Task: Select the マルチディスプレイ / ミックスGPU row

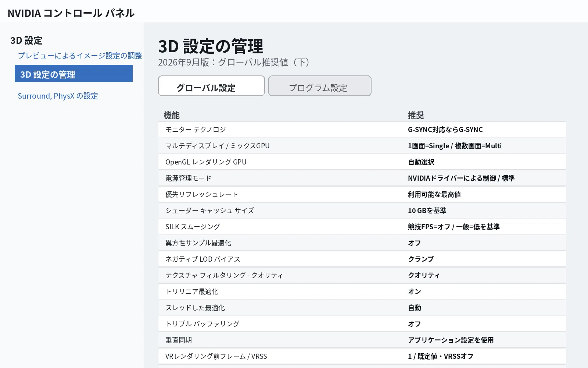Action: 362,146
